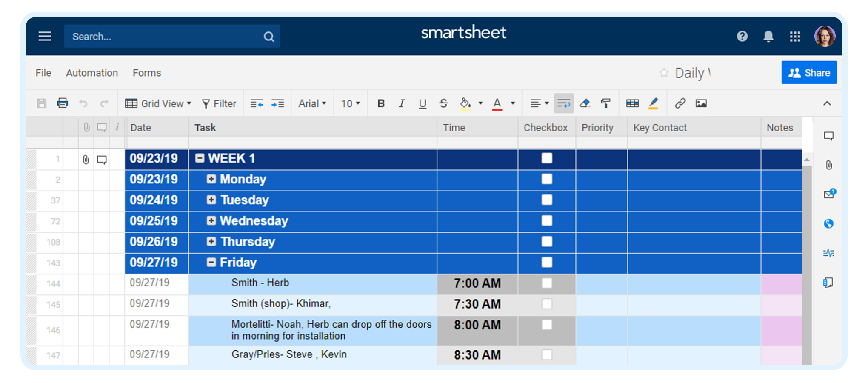The height and width of the screenshot is (383, 868).
Task: Open the font size 10 dropdown
Action: point(351,103)
